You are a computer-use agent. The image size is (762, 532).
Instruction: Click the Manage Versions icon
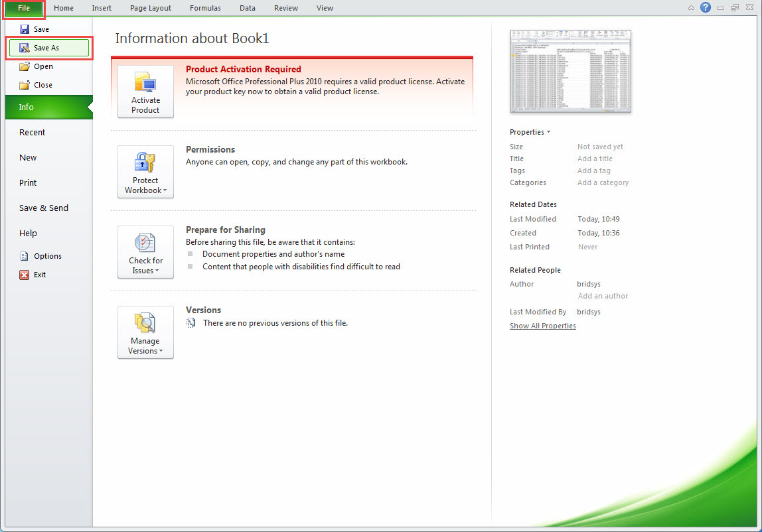pyautogui.click(x=145, y=322)
